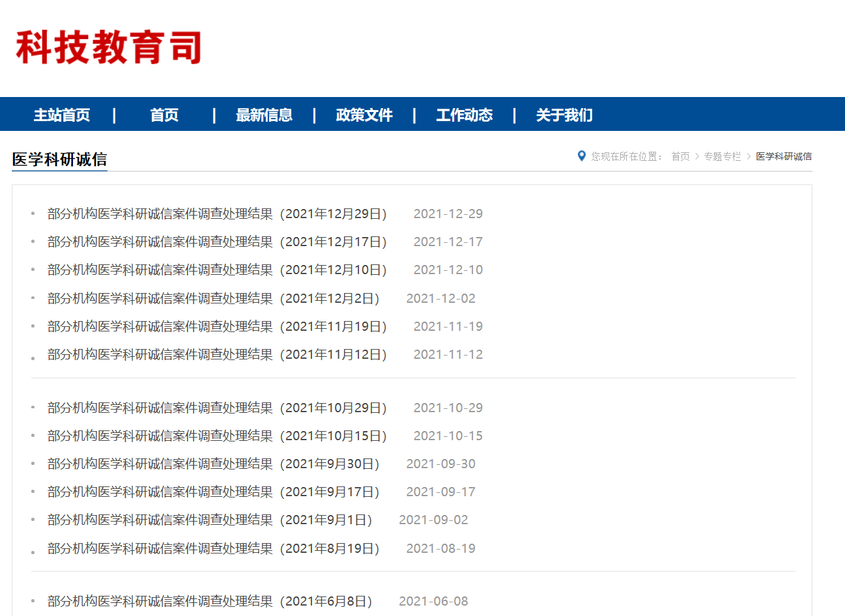The width and height of the screenshot is (845, 616).
Task: Select the 政策文件 navigation item
Action: pyautogui.click(x=364, y=115)
